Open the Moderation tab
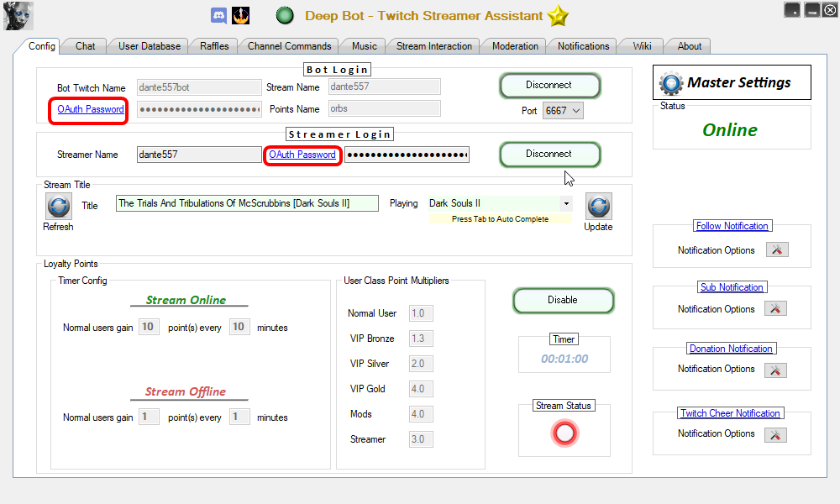The image size is (840, 504). pyautogui.click(x=515, y=46)
